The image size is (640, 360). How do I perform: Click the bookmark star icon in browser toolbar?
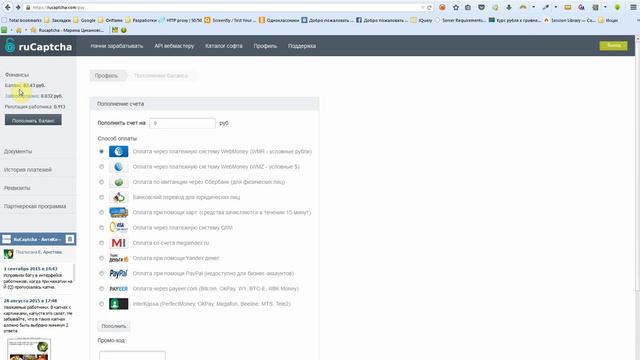point(456,7)
